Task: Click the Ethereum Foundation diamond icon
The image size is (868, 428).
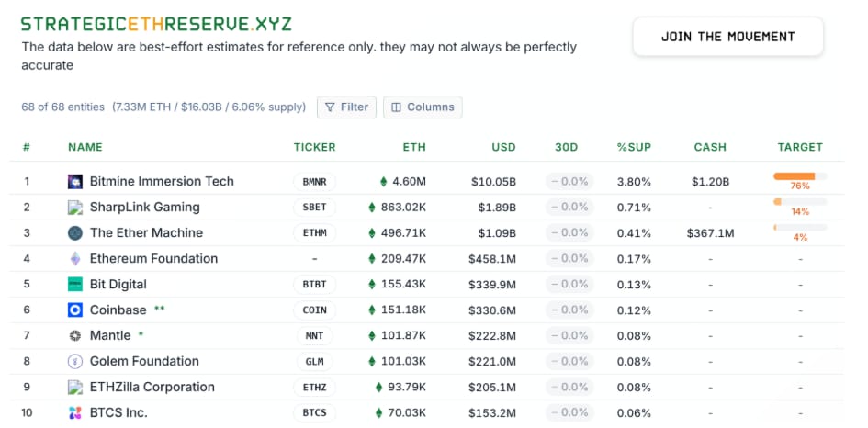Action: (75, 259)
